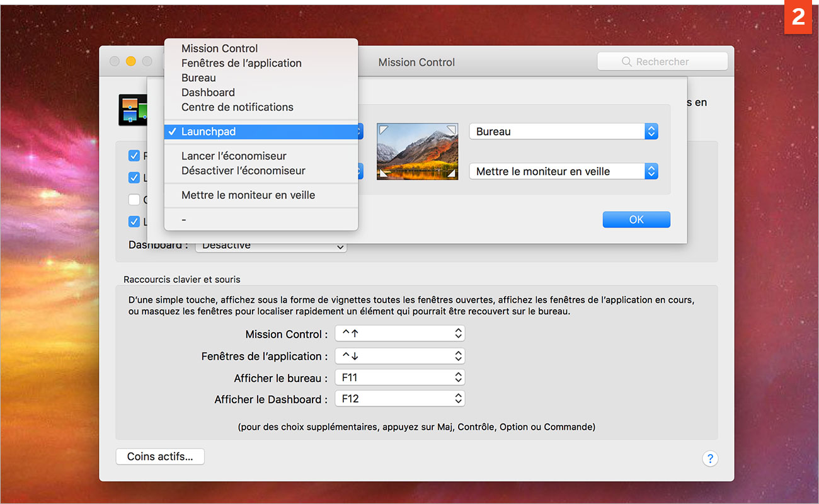The width and height of the screenshot is (819, 504).
Task: Select the dash (none) menu option
Action: coord(261,219)
